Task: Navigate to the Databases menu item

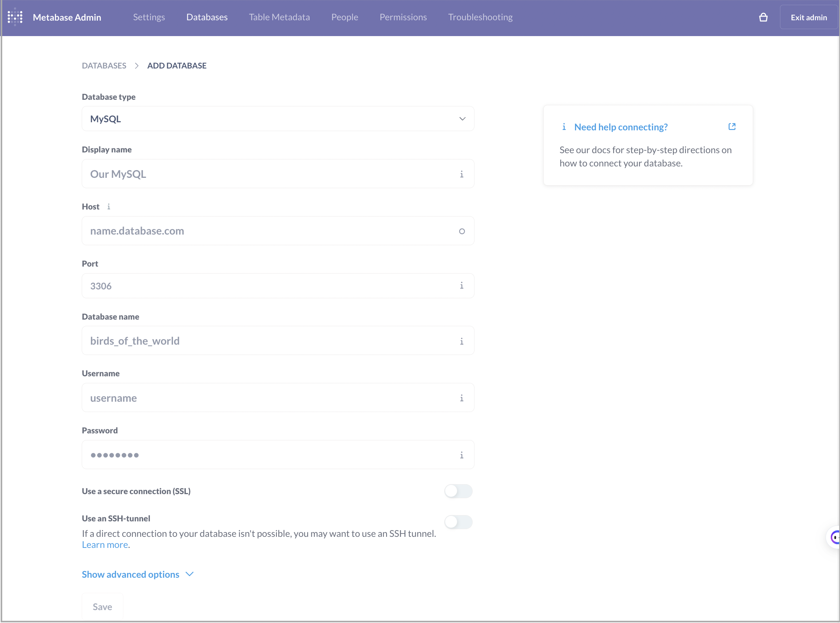Action: click(207, 18)
